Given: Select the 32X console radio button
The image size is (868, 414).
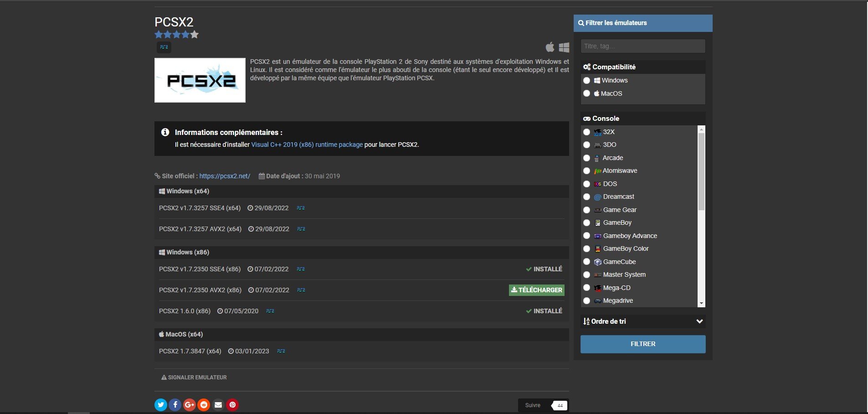Looking at the screenshot, I should point(586,132).
